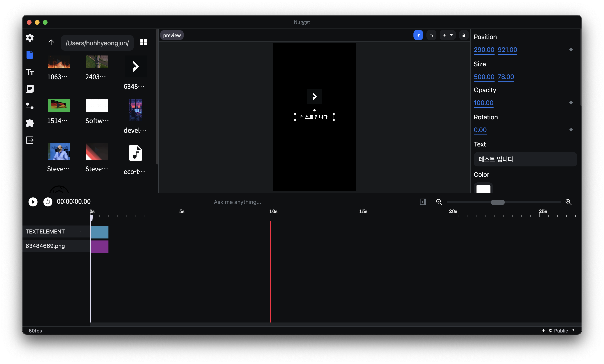Image resolution: width=604 pixels, height=364 pixels.
Task: Click the subtitles panel sidebar icon
Action: coord(30,89)
